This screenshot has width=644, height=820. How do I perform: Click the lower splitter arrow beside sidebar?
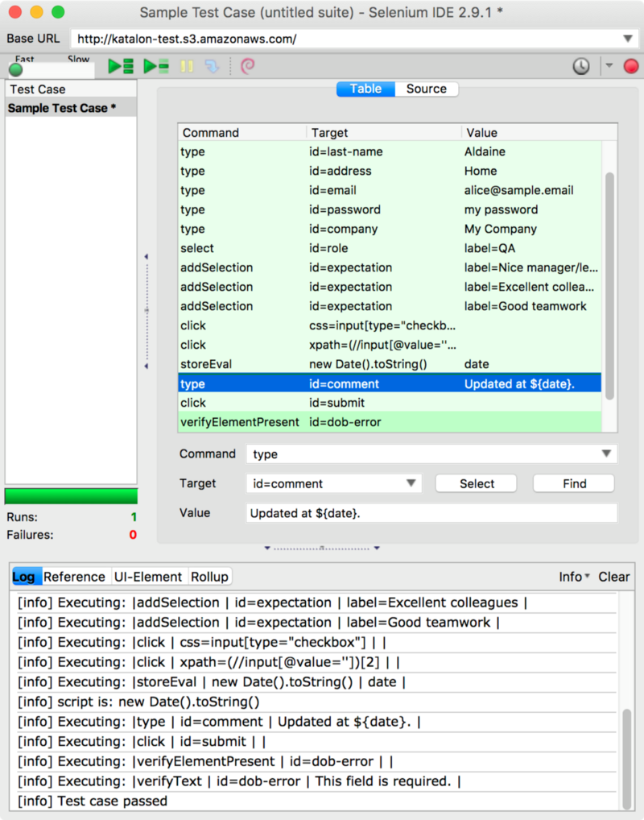[147, 366]
